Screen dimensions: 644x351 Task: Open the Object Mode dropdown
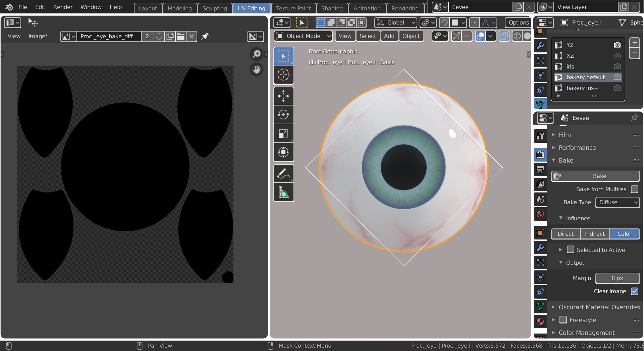303,36
